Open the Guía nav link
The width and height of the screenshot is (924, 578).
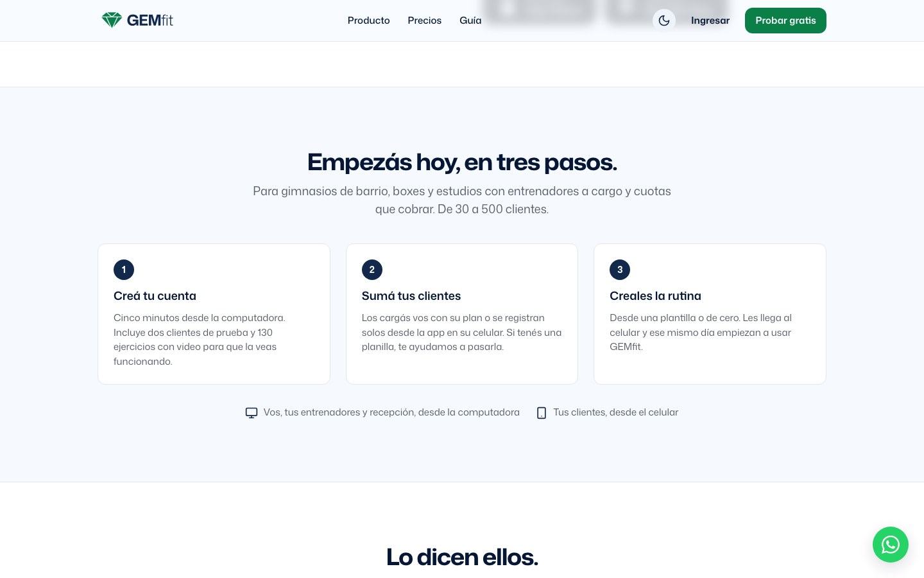pos(470,21)
